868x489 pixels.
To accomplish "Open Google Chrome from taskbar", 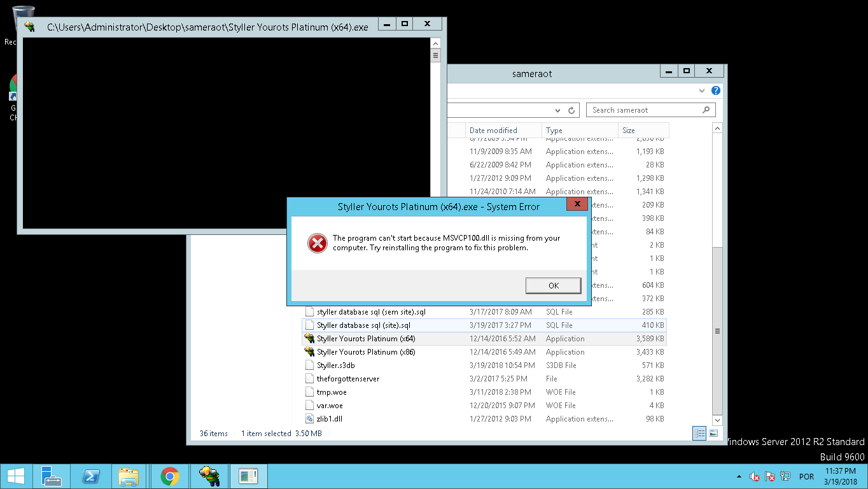I will click(x=169, y=476).
